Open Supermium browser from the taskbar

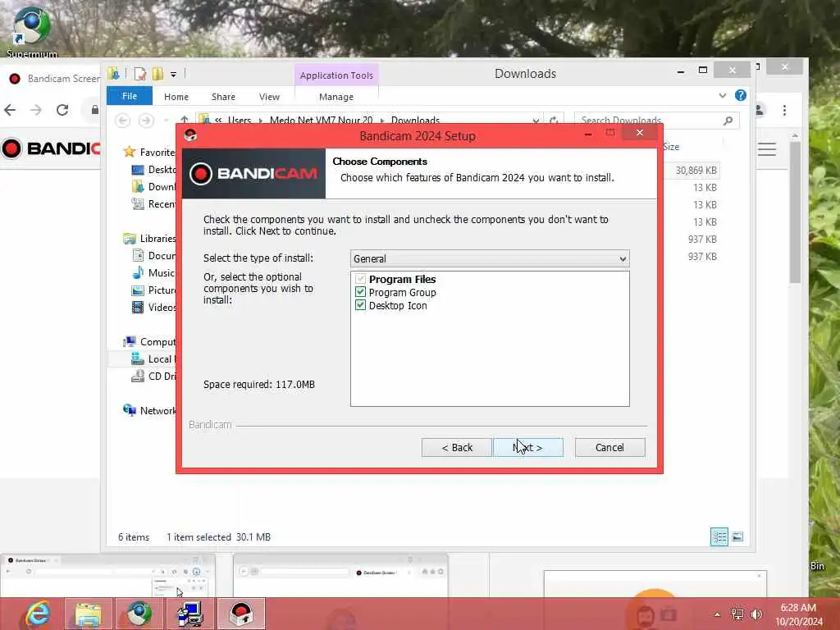click(139, 614)
